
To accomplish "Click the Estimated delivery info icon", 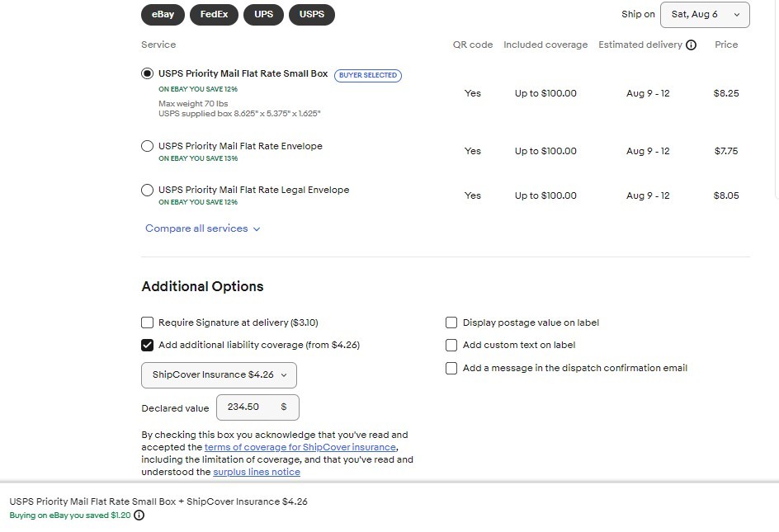I will point(691,45).
